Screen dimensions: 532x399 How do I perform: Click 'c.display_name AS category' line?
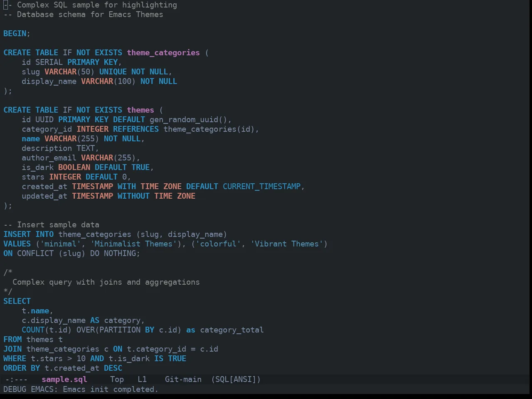click(83, 320)
